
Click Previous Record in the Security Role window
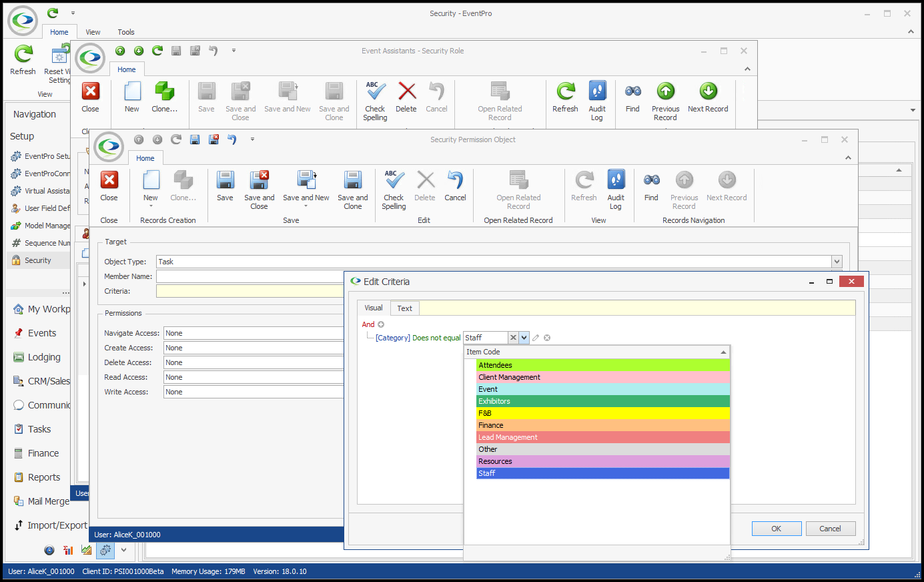[665, 101]
